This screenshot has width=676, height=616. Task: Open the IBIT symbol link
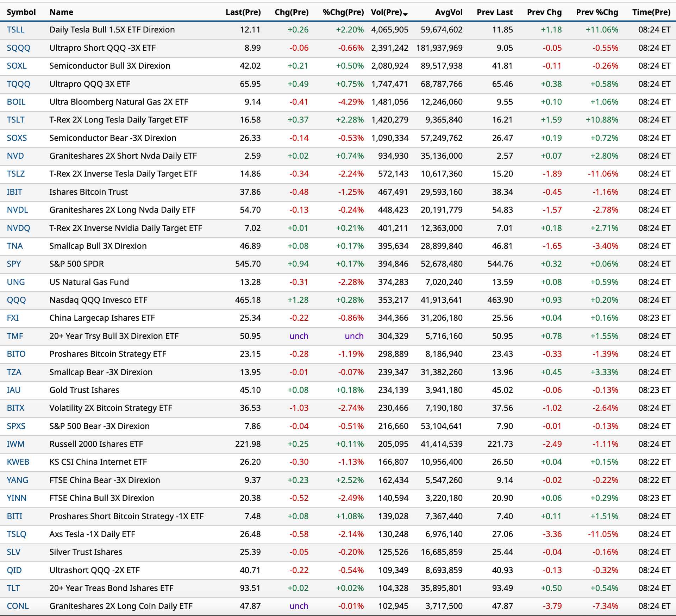pos(14,192)
